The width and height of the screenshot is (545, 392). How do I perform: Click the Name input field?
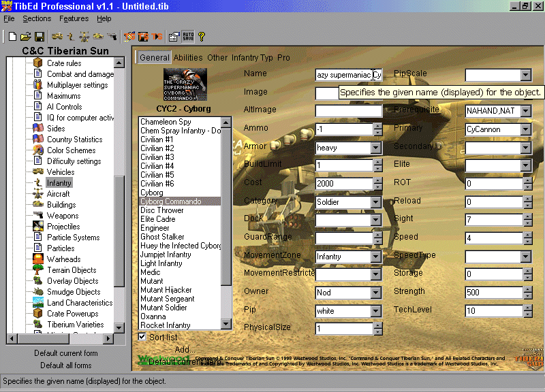pyautogui.click(x=349, y=75)
